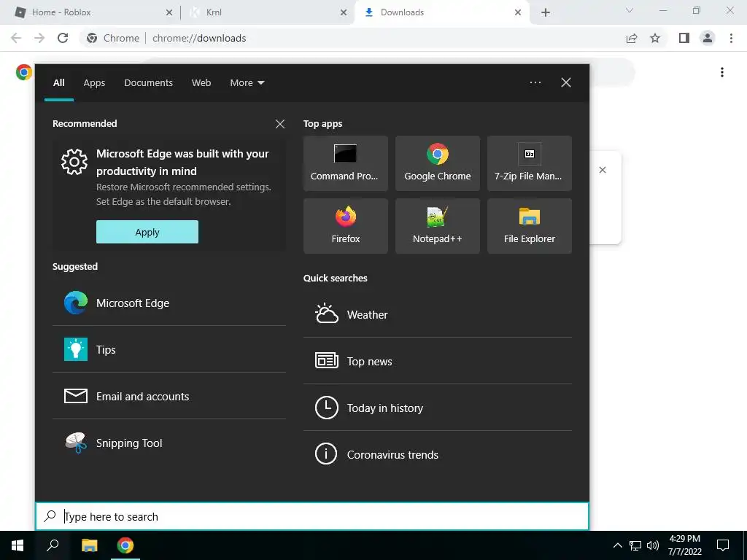Open File Explorer tile in Top apps
747x560 pixels.
(x=530, y=226)
